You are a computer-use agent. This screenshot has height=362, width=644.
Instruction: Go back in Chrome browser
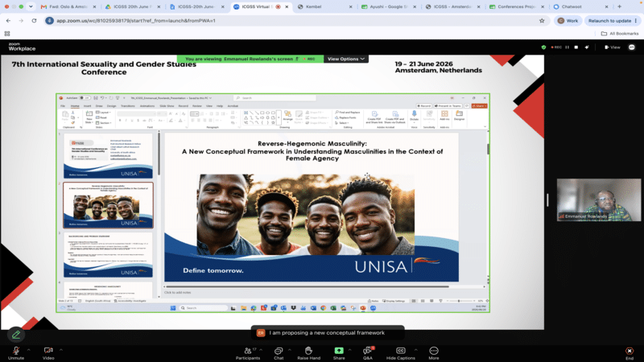(8, 21)
